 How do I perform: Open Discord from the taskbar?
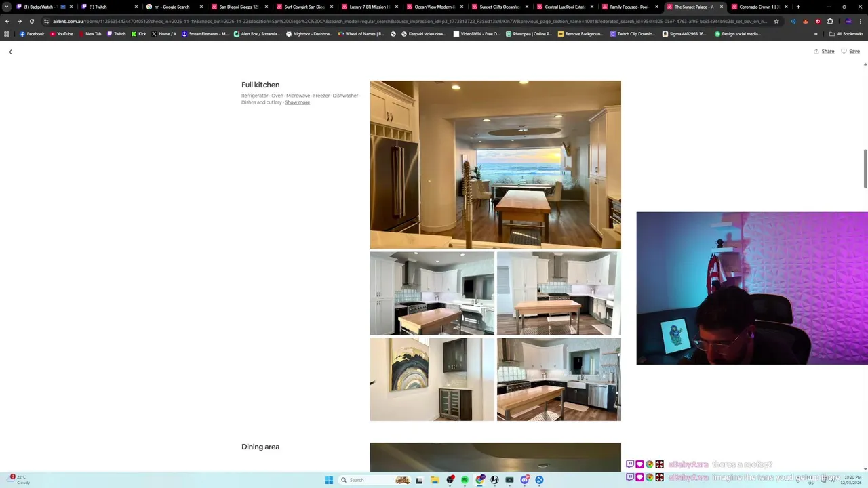tap(524, 480)
